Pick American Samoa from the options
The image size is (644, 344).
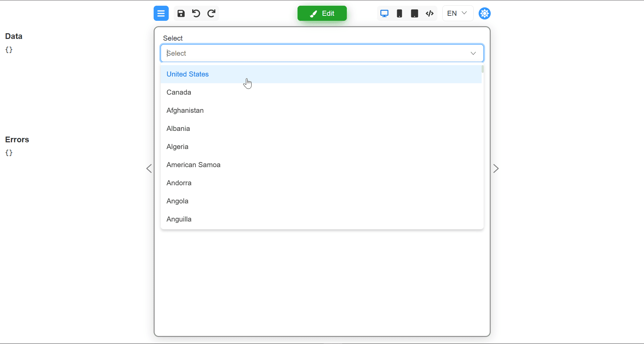[x=194, y=165]
